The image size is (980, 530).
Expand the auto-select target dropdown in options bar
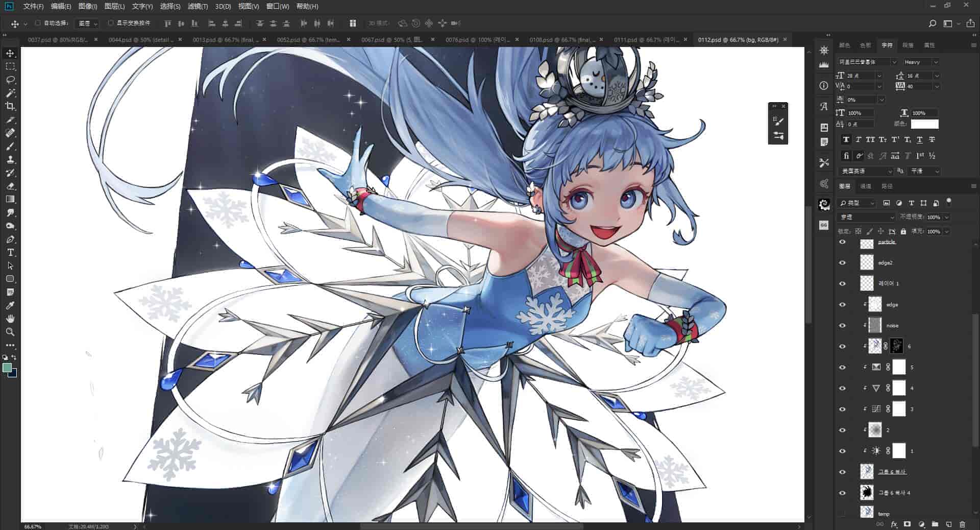(87, 23)
